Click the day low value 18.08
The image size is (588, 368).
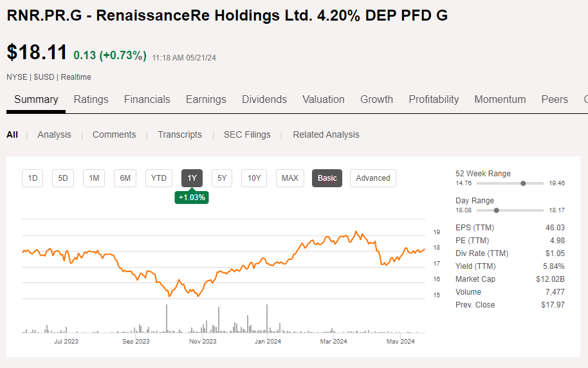click(463, 210)
